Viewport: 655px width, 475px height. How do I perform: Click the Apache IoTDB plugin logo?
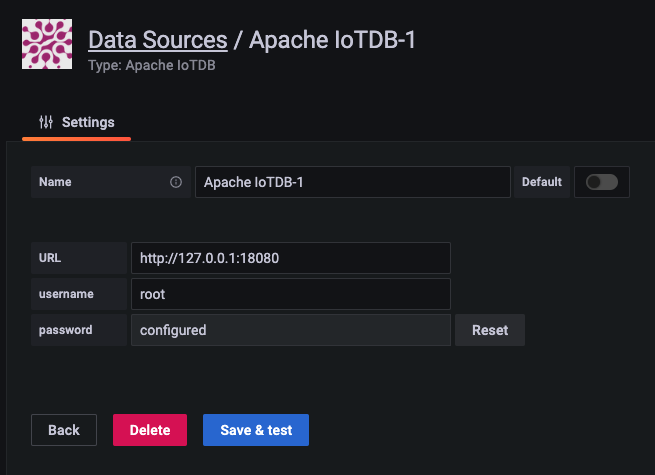(47, 44)
